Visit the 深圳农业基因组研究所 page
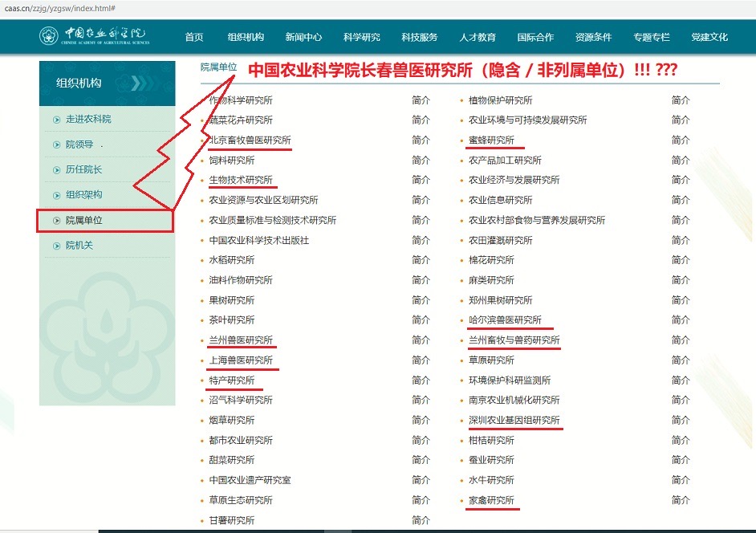Image resolution: width=756 pixels, height=533 pixels. 514,421
